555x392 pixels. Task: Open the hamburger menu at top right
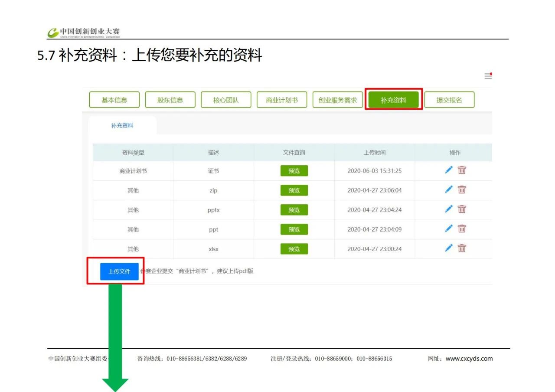pos(488,76)
